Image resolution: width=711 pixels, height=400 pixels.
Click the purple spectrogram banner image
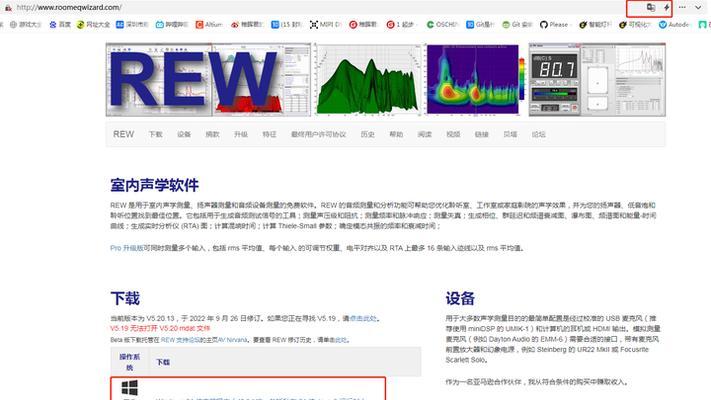point(473,79)
